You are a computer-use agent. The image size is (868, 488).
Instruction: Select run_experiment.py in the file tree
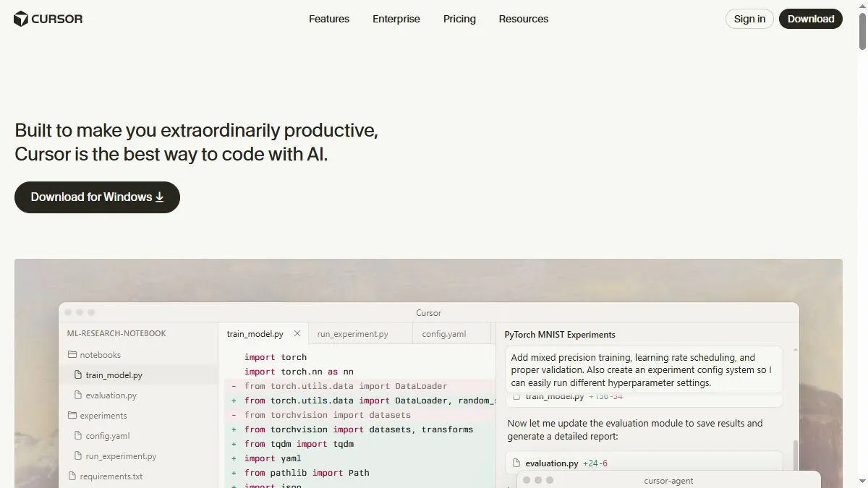point(138,456)
